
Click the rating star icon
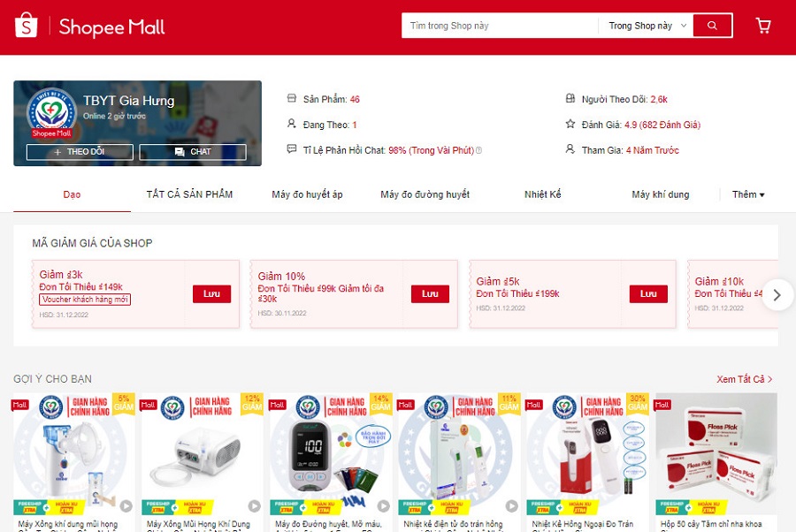coord(570,125)
